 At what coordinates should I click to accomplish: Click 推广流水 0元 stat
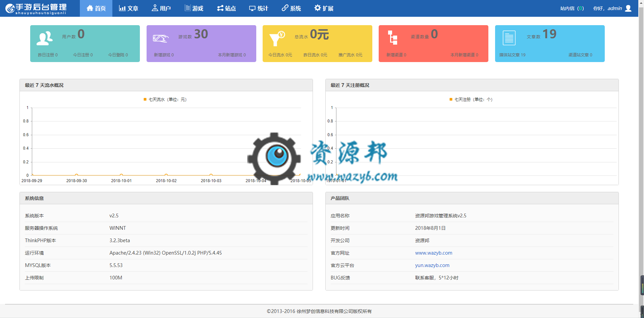(350, 55)
